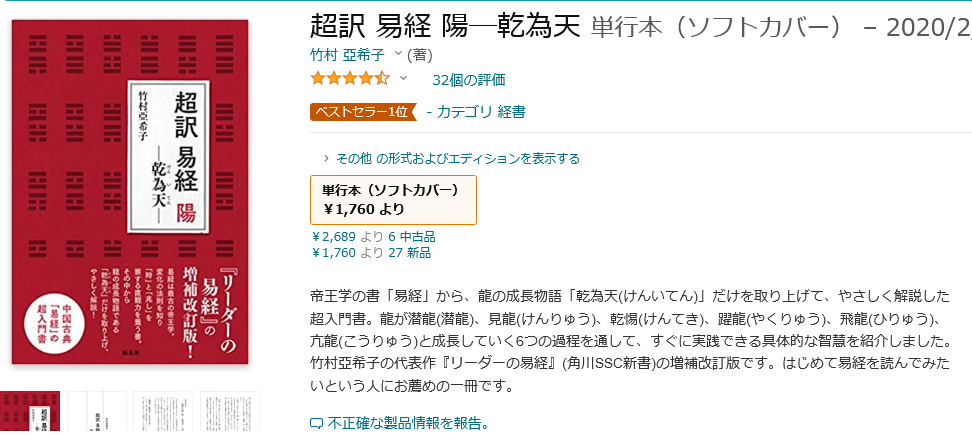Image resolution: width=972 pixels, height=435 pixels.
Task: Click the large red book cover image
Action: (x=130, y=191)
